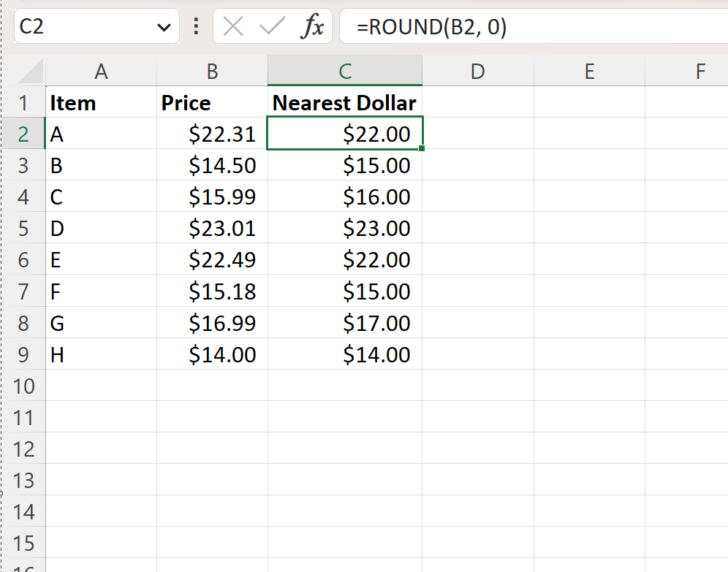Image resolution: width=728 pixels, height=572 pixels.
Task: Open the vertical ellipsis menu near Name Box
Action: (194, 26)
